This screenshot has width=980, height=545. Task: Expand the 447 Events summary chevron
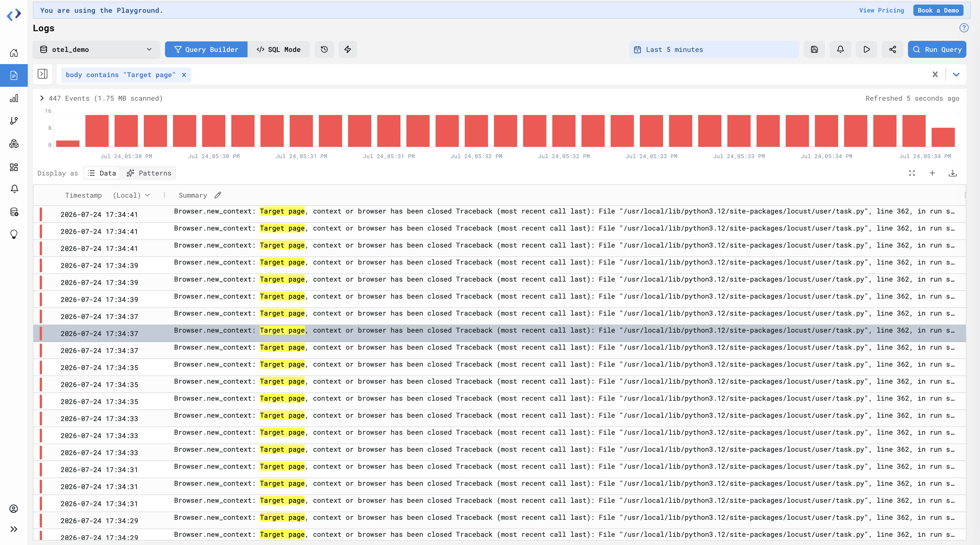[42, 98]
